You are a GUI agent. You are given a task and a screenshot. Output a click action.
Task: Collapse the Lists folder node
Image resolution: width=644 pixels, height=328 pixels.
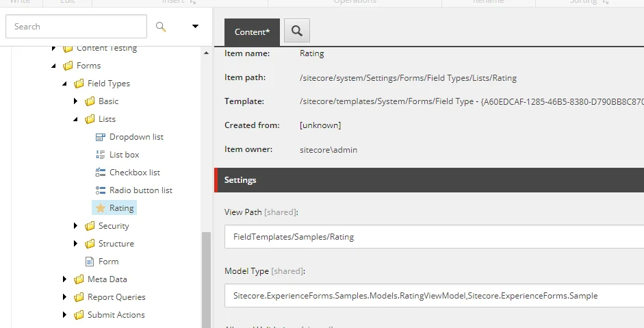[75, 119]
